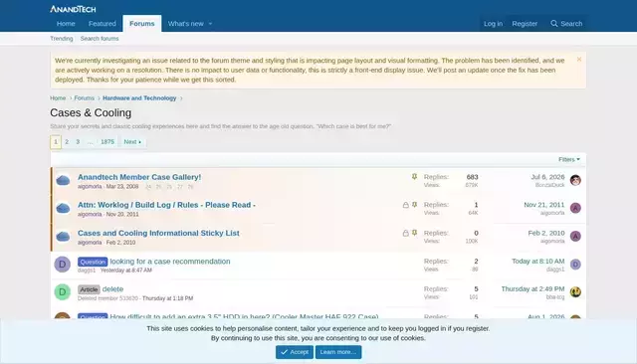Click Article prefix on delete thread
The width and height of the screenshot is (637, 364).
point(89,289)
